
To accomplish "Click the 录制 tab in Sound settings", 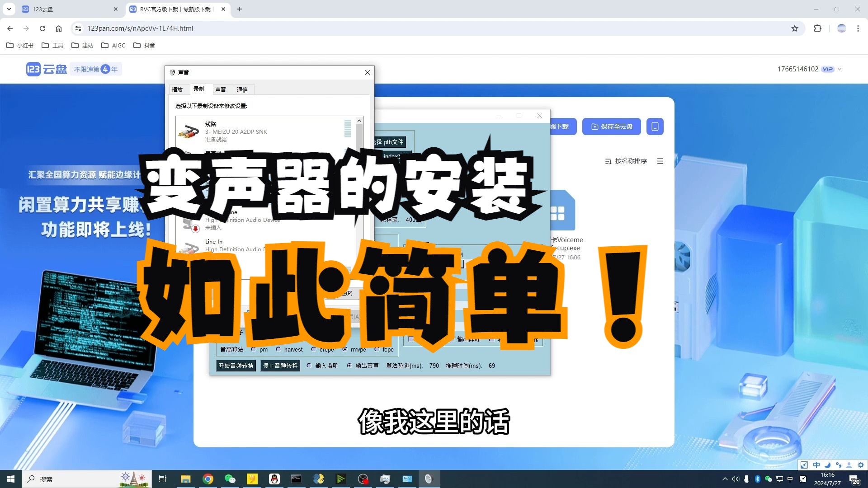I will tap(198, 89).
